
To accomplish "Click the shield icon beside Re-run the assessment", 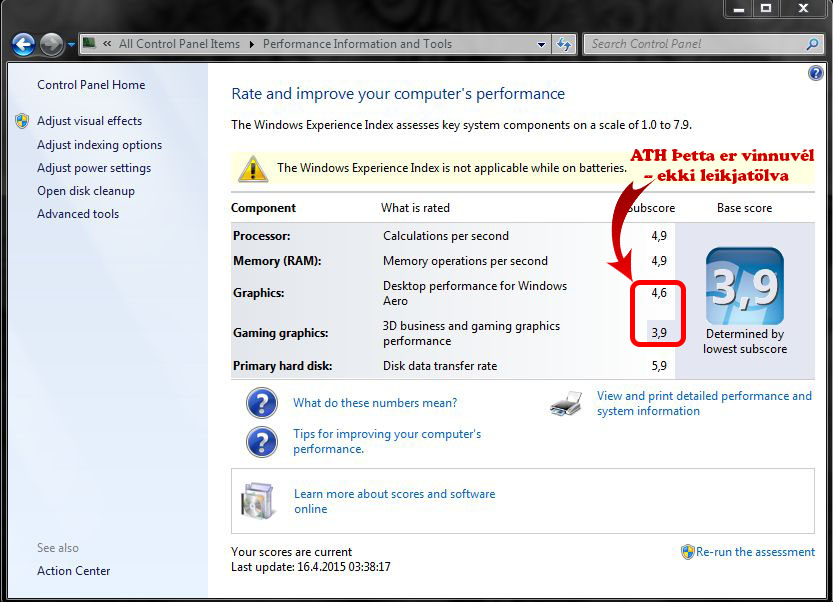I will pos(688,552).
